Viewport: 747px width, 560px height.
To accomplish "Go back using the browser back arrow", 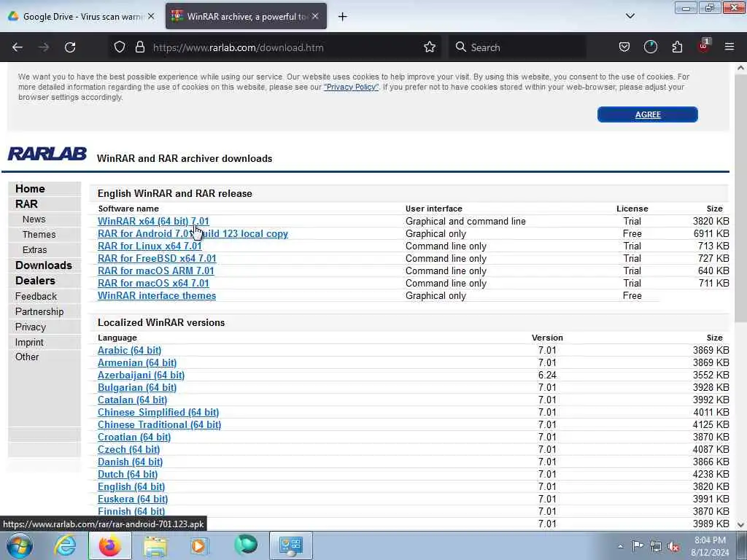I will point(18,47).
